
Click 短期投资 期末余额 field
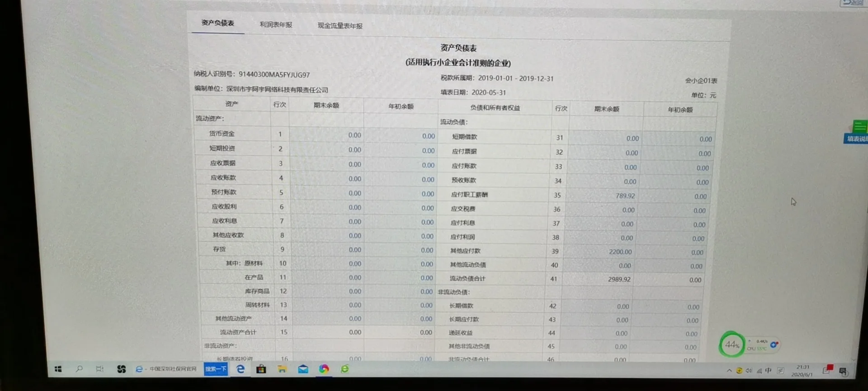click(326, 149)
